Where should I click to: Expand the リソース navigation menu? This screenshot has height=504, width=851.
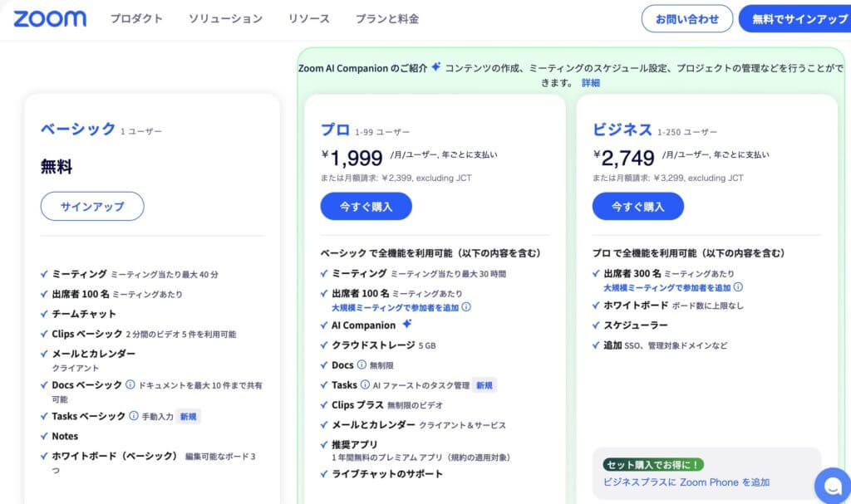coord(309,19)
